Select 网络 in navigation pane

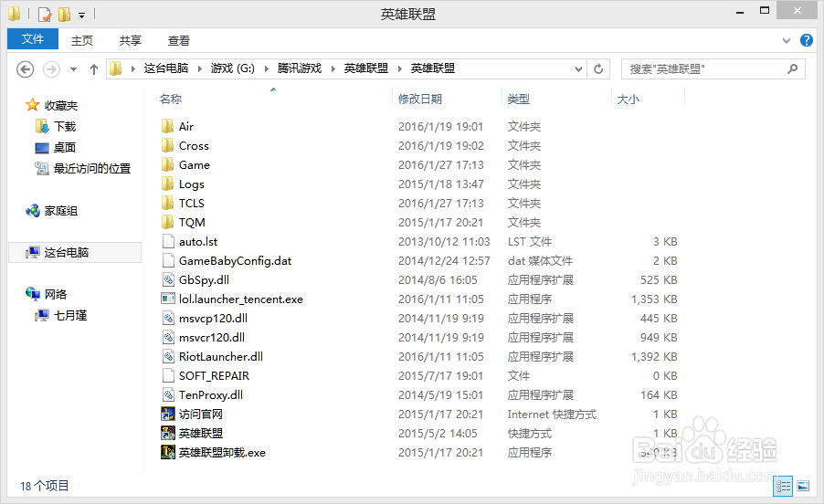click(x=56, y=295)
